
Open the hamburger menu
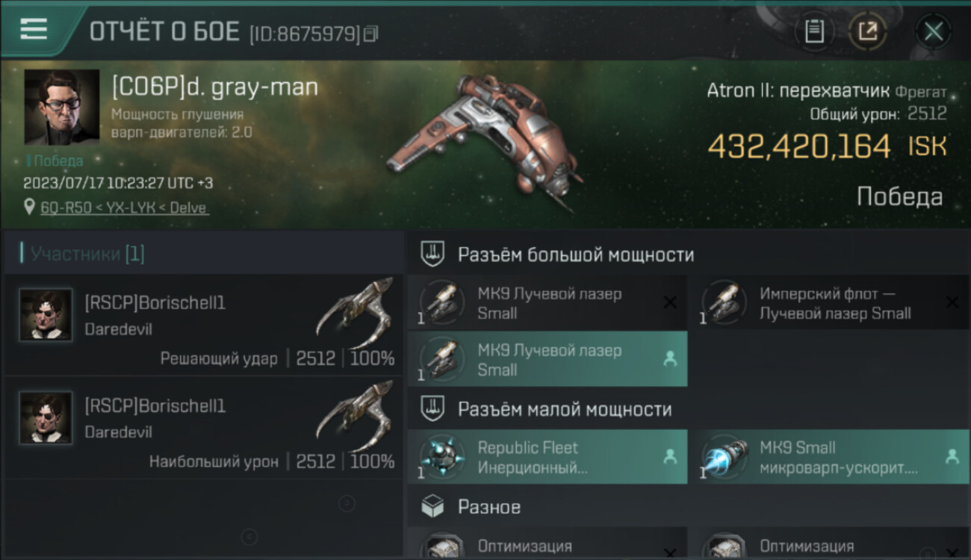tap(34, 29)
